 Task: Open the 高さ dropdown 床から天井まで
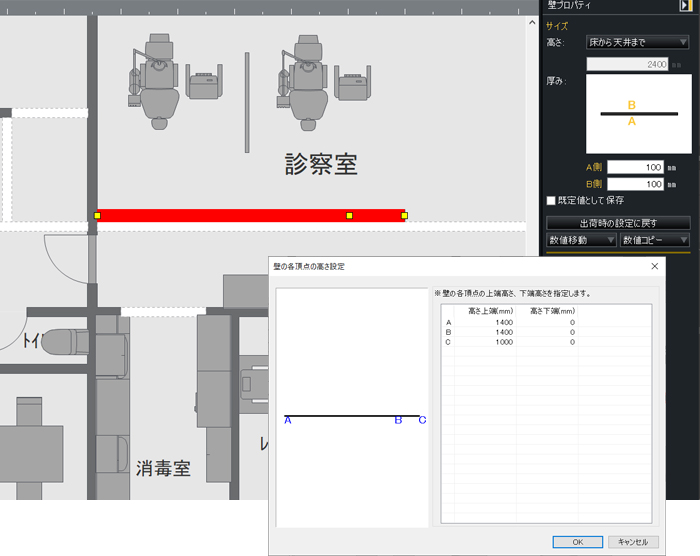tap(637, 42)
